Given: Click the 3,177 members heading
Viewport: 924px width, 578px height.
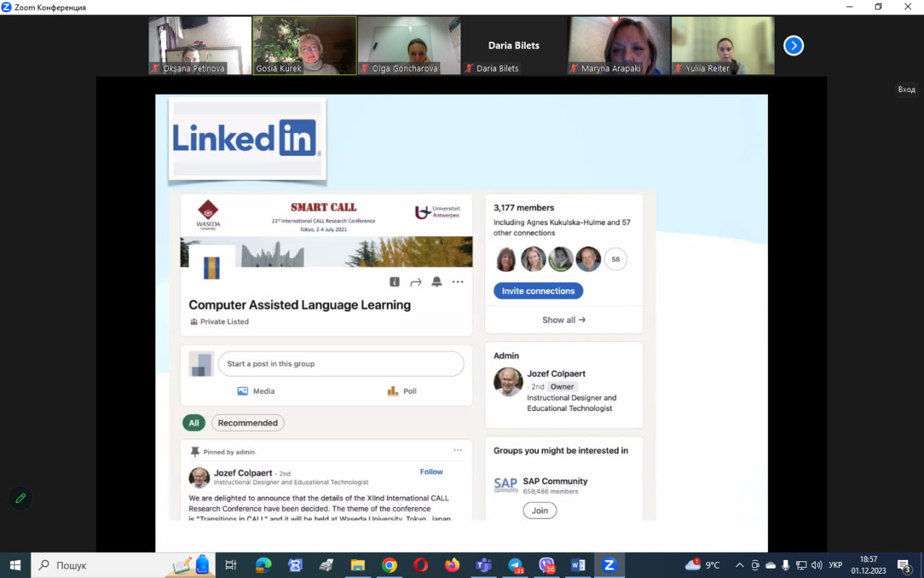Looking at the screenshot, I should point(524,208).
